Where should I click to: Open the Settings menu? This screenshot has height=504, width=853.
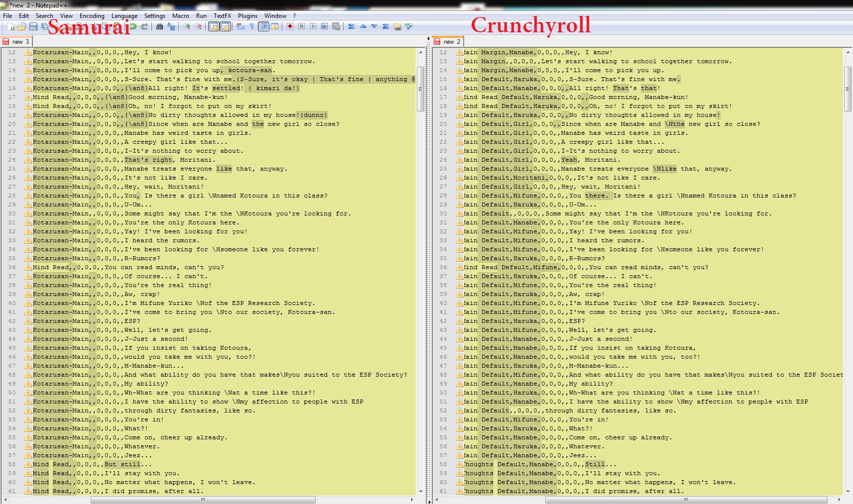(155, 16)
